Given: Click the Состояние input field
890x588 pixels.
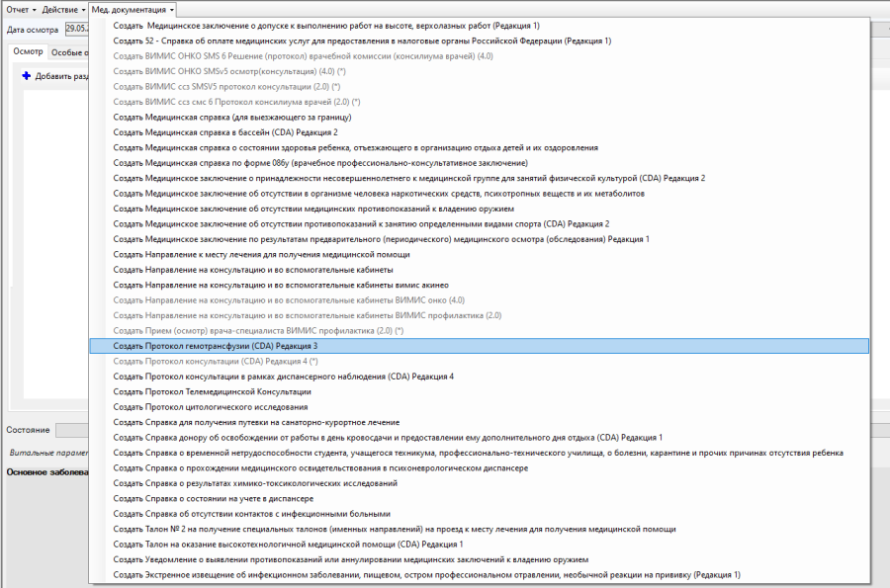Looking at the screenshot, I should (x=72, y=430).
